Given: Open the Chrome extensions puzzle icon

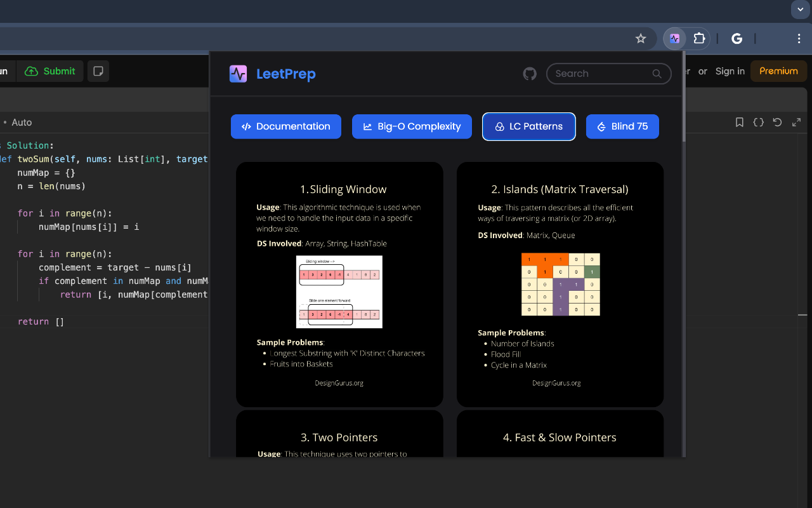Looking at the screenshot, I should coord(699,38).
